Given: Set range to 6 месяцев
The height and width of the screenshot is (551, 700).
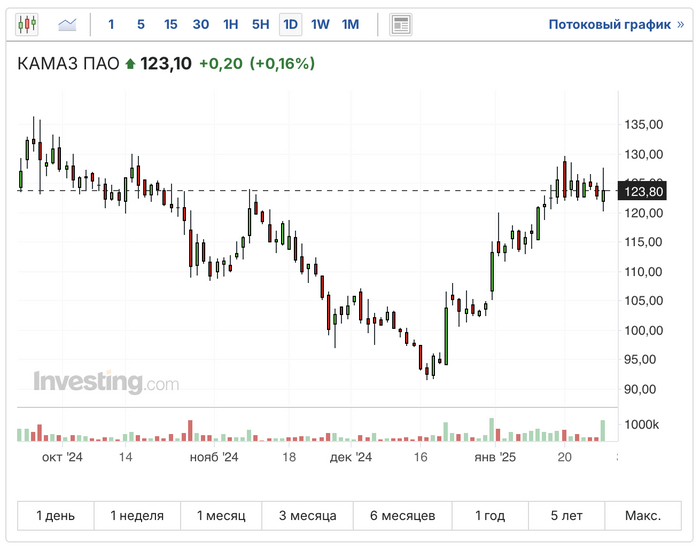Looking at the screenshot, I should [x=402, y=516].
